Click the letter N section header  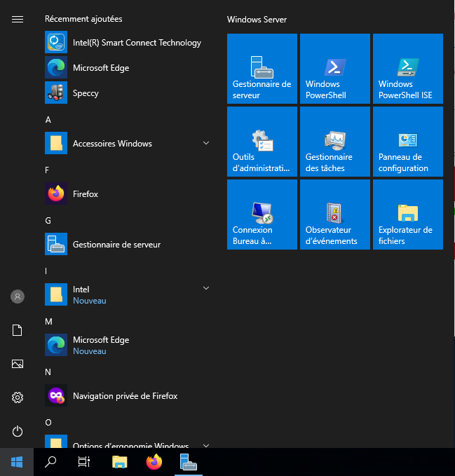[48, 372]
